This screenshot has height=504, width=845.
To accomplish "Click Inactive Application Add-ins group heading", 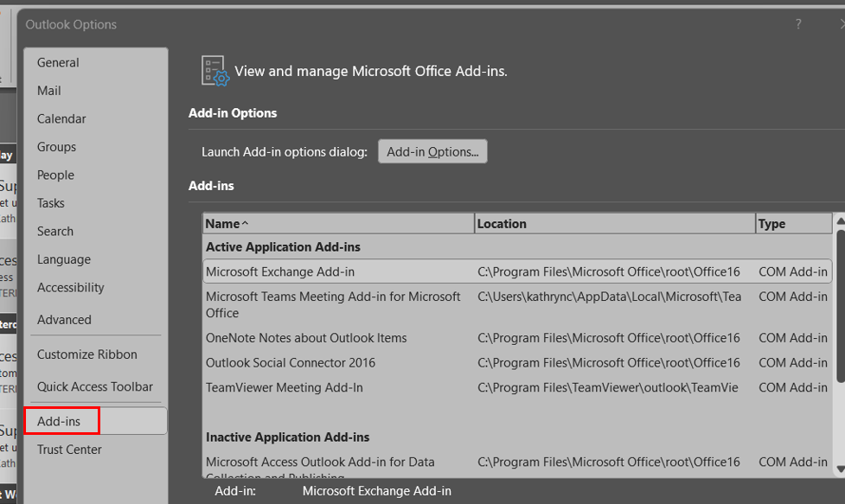I will pyautogui.click(x=287, y=437).
